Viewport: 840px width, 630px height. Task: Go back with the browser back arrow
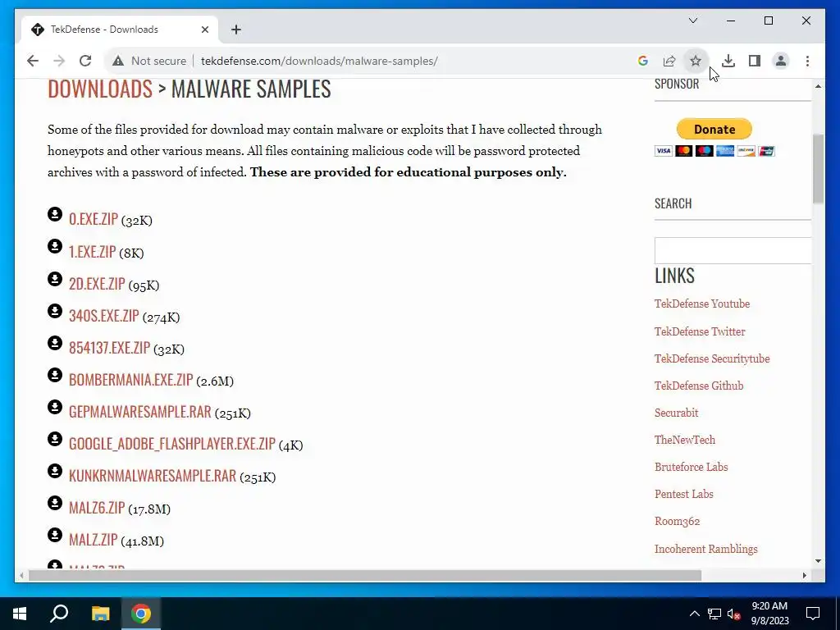33,61
